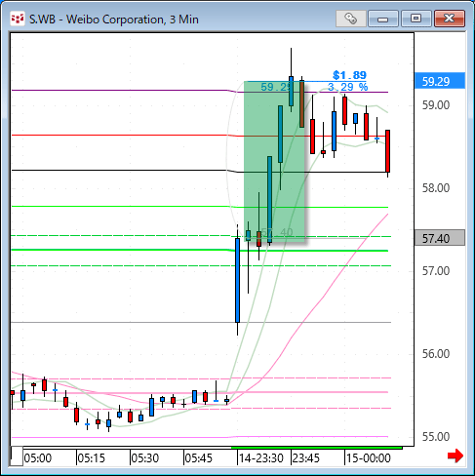This screenshot has width=475, height=476.
Task: Click the 14-23:30 time axis label
Action: 261,458
